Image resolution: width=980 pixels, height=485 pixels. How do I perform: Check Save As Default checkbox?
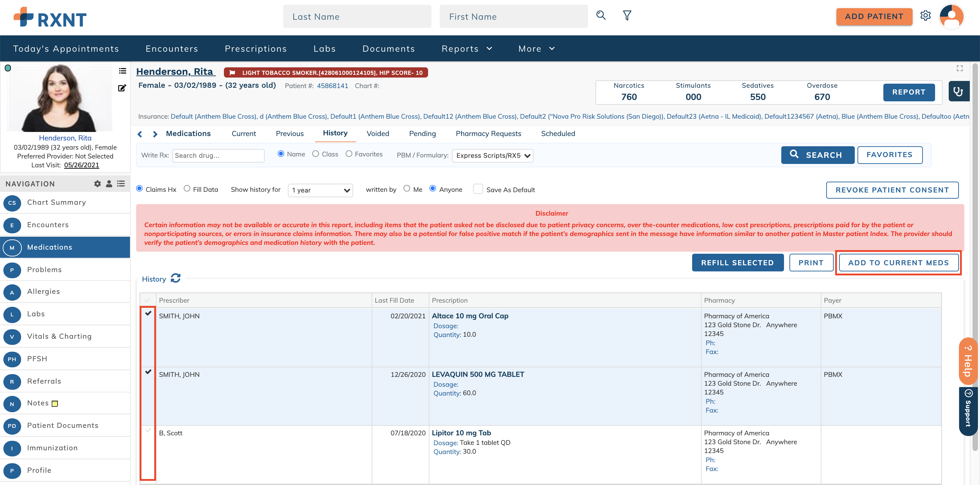[478, 189]
